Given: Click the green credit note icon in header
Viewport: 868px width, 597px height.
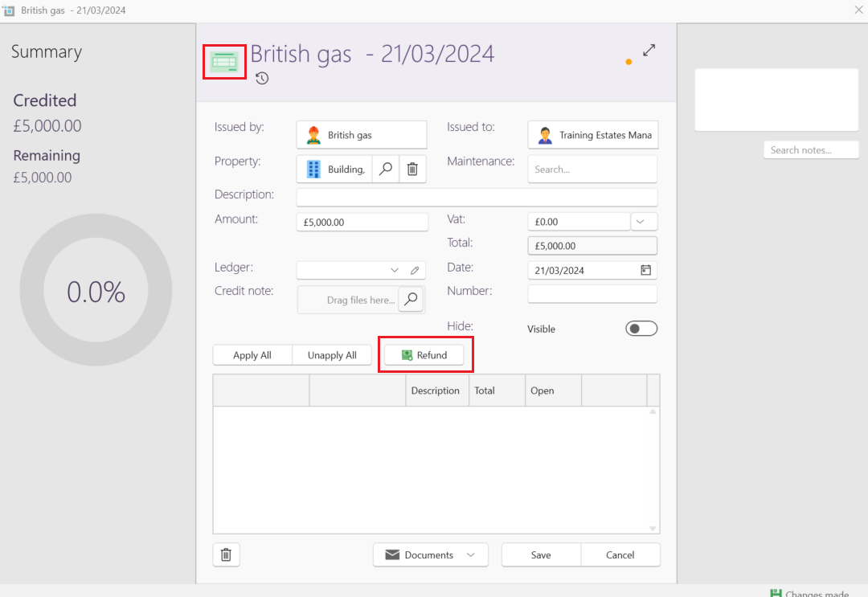Looking at the screenshot, I should click(x=224, y=61).
